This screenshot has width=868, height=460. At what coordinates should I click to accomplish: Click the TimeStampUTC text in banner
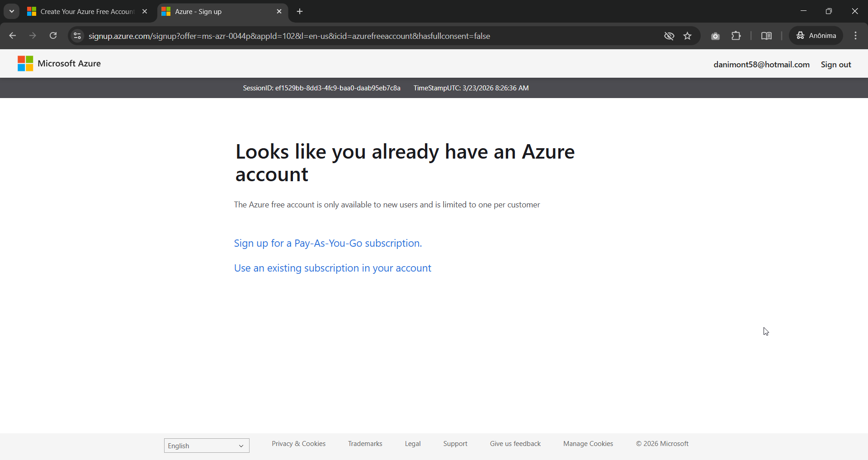[471, 88]
